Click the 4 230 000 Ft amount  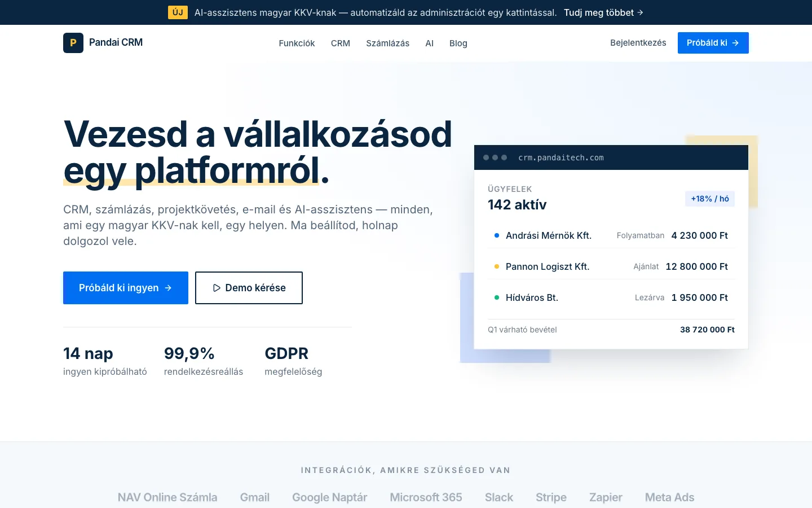pyautogui.click(x=700, y=235)
